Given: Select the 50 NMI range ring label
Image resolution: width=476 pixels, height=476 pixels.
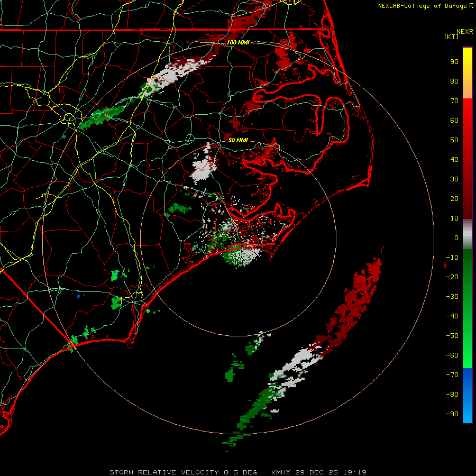Looking at the screenshot, I should pos(238,140).
